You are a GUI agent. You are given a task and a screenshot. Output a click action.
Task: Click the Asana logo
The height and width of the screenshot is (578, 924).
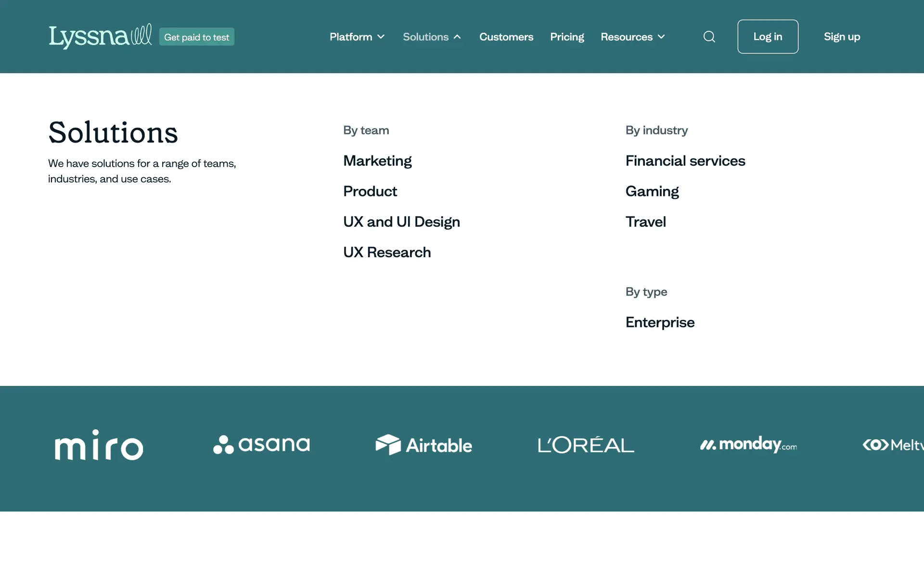tap(261, 445)
